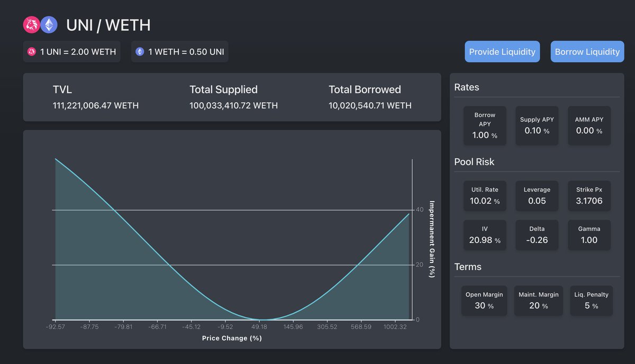Click the Delta metric card
This screenshot has height=364, width=635.
coord(537,235)
